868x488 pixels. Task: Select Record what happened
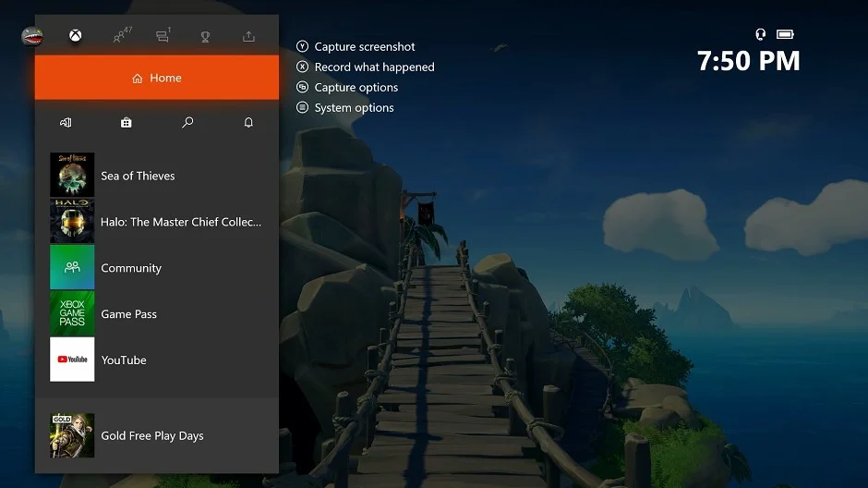click(374, 67)
